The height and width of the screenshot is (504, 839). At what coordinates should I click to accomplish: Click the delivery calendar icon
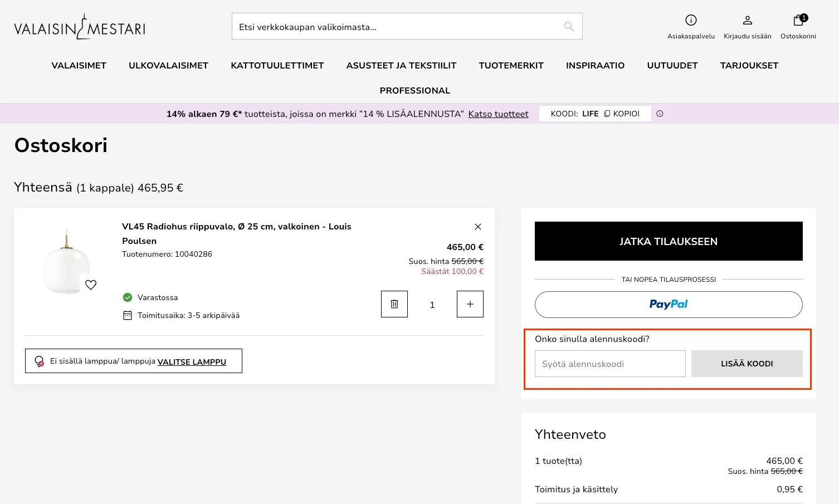(x=128, y=315)
